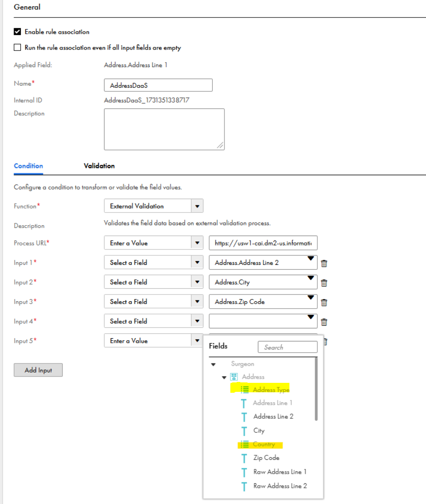Click the Address field group icon

coord(234,377)
